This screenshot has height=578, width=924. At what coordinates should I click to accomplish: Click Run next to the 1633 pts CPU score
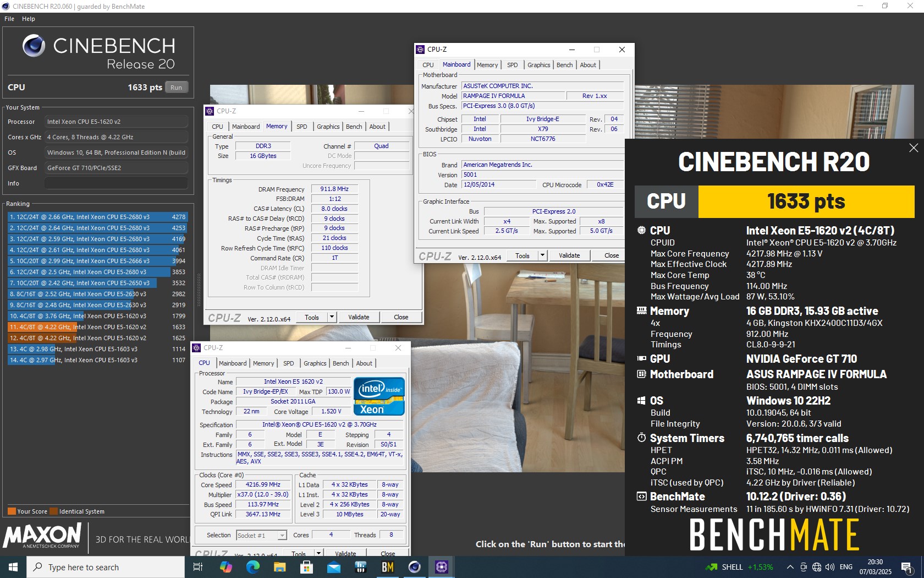[x=176, y=88]
